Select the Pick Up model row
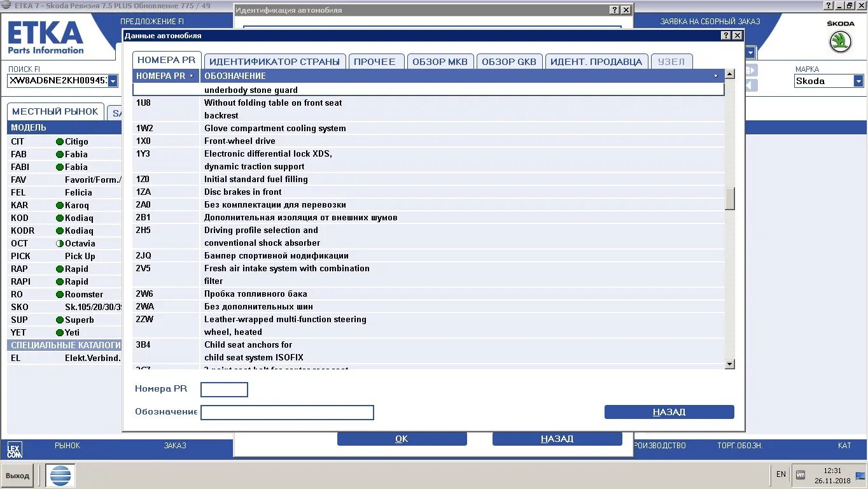This screenshot has width=868, height=489. coord(64,256)
